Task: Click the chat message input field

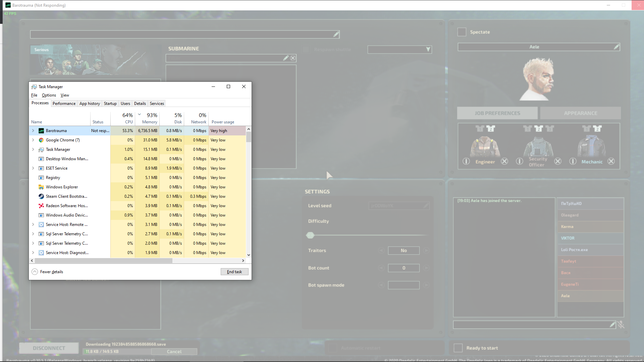Action: (x=535, y=324)
